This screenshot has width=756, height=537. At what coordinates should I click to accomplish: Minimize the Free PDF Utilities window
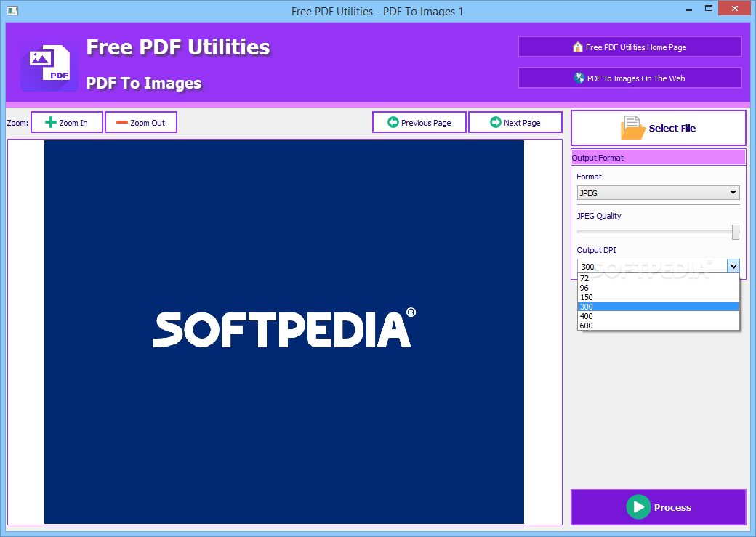coord(689,9)
